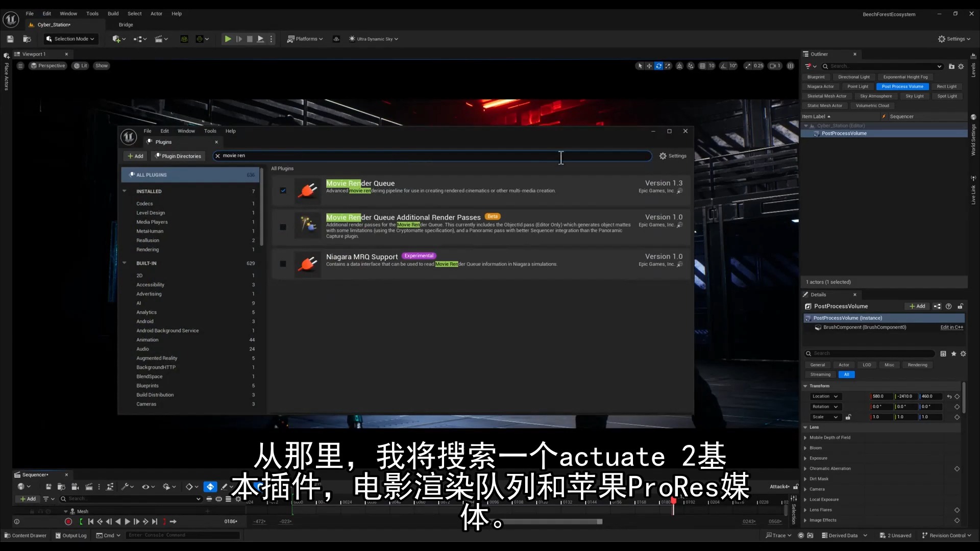Click the Cinematics clapperboard icon
Screen dimensions: 980x551
click(x=161, y=39)
